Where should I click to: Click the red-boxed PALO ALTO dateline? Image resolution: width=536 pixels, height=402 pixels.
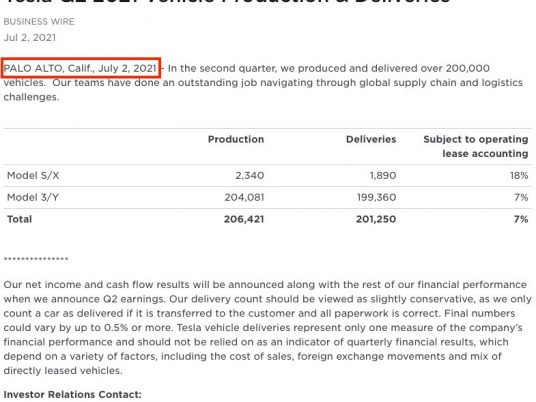(81, 68)
